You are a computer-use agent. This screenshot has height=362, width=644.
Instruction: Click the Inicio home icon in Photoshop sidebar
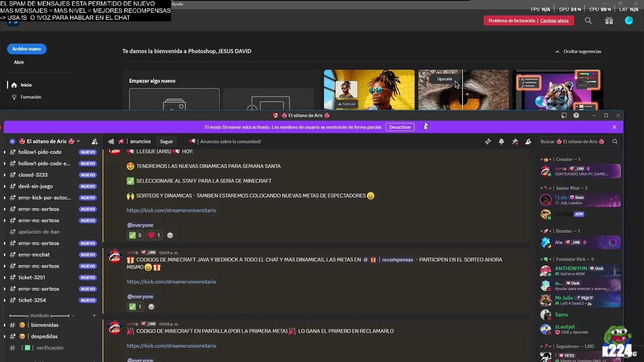(14, 85)
